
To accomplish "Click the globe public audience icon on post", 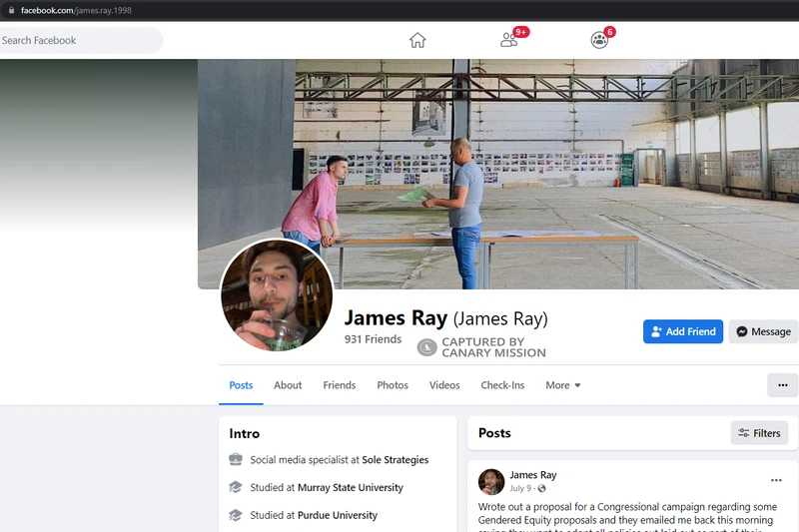I will pyautogui.click(x=541, y=488).
